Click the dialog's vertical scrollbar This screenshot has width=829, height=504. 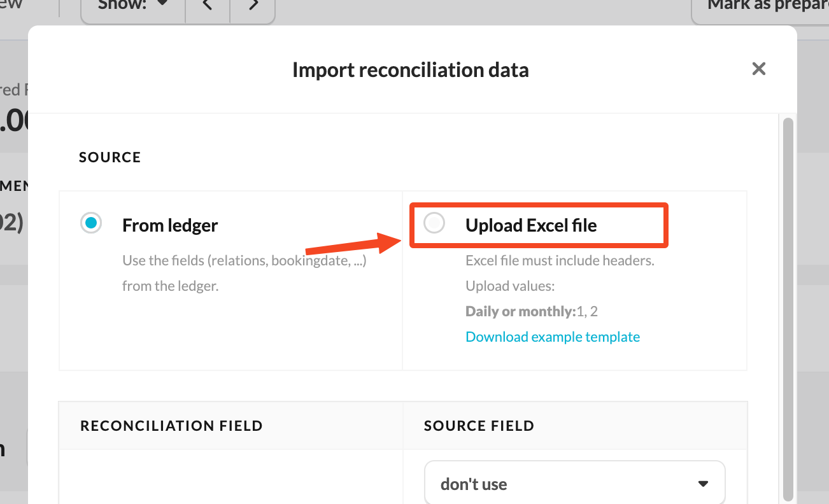tap(788, 305)
